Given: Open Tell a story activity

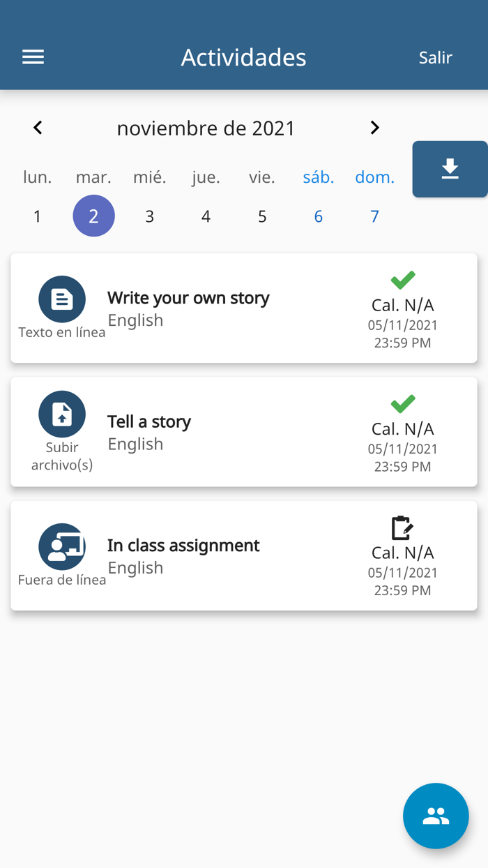Looking at the screenshot, I should [149, 421].
